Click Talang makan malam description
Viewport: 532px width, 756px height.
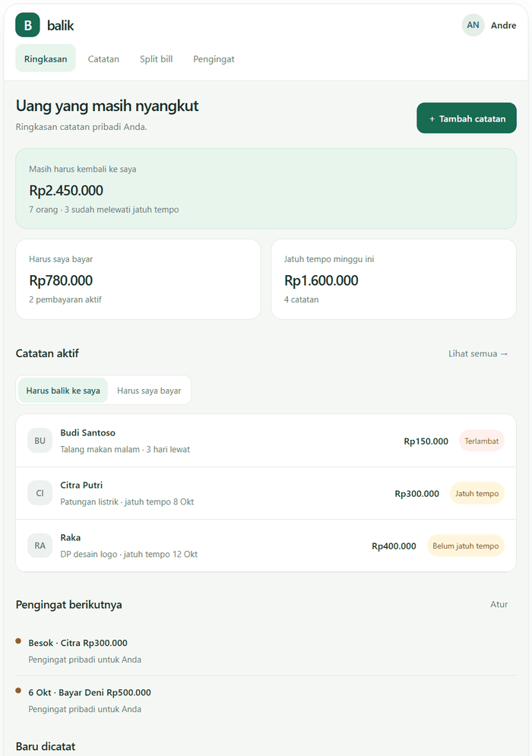pyautogui.click(x=125, y=449)
